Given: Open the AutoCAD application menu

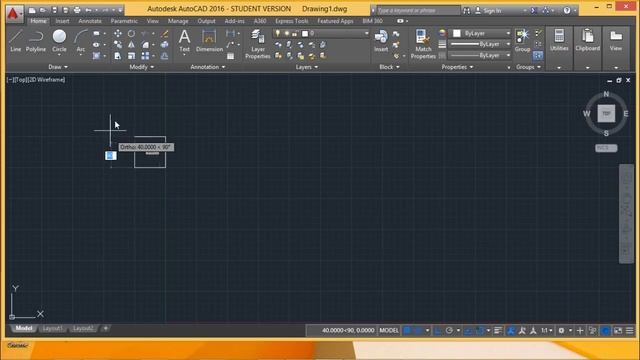Looking at the screenshot, I should pos(14,13).
